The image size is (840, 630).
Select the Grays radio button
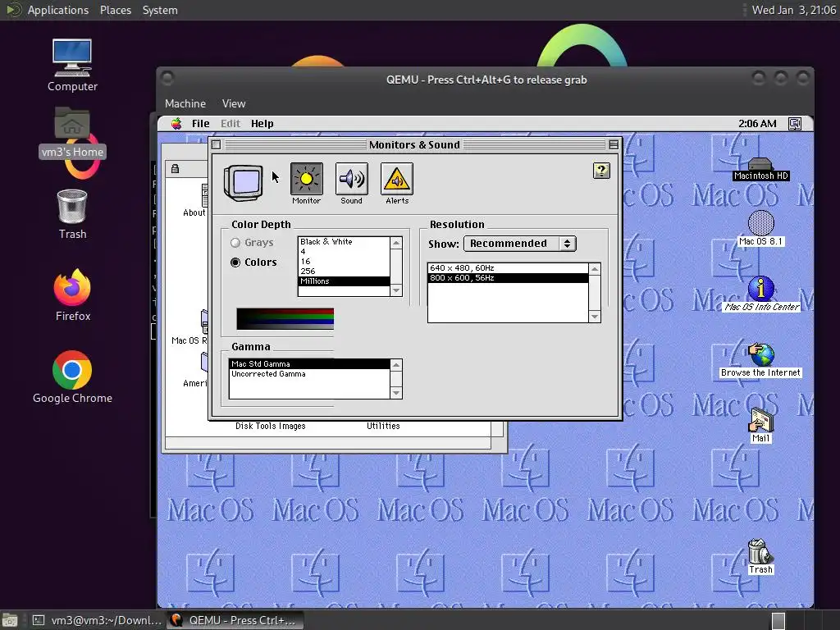235,243
